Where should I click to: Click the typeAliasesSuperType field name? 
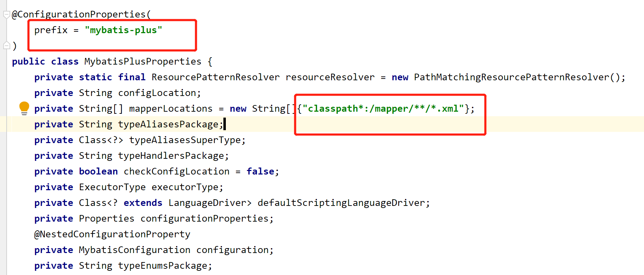(185, 140)
